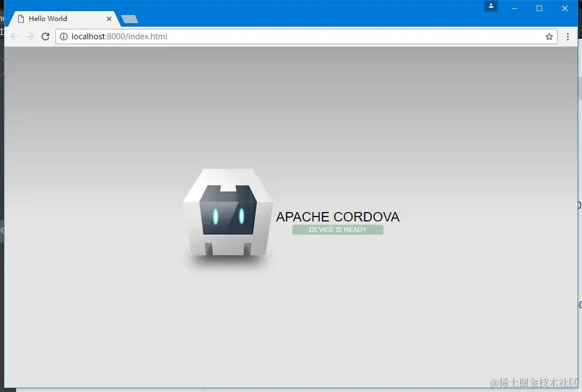The height and width of the screenshot is (392, 582).
Task: View site information icon in address bar
Action: click(x=64, y=37)
